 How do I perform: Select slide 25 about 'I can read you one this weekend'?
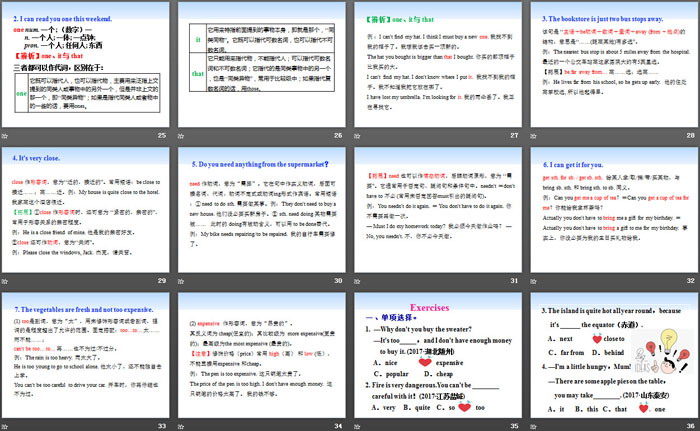point(85,64)
